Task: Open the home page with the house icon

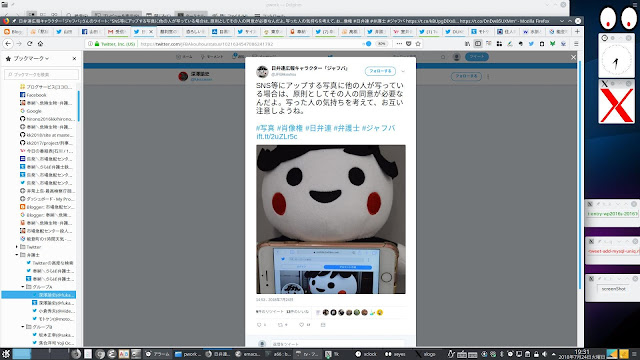Action: pos(40,44)
